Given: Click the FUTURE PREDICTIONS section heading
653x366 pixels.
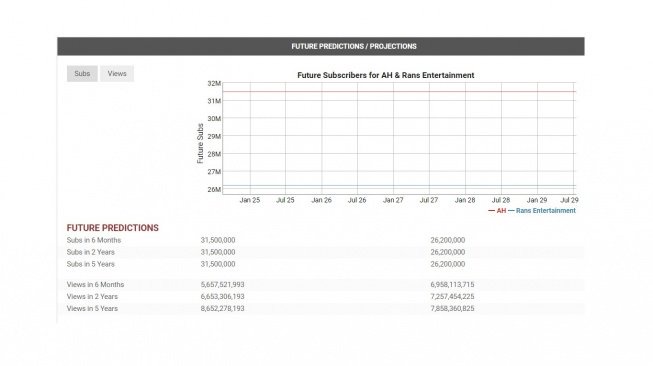Looking at the screenshot, I should [112, 228].
